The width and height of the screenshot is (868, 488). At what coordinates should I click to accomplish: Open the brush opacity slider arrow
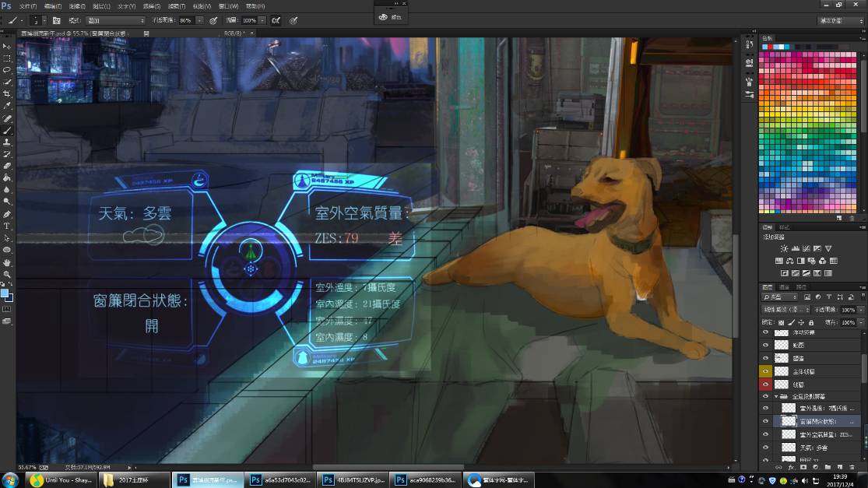click(x=199, y=20)
